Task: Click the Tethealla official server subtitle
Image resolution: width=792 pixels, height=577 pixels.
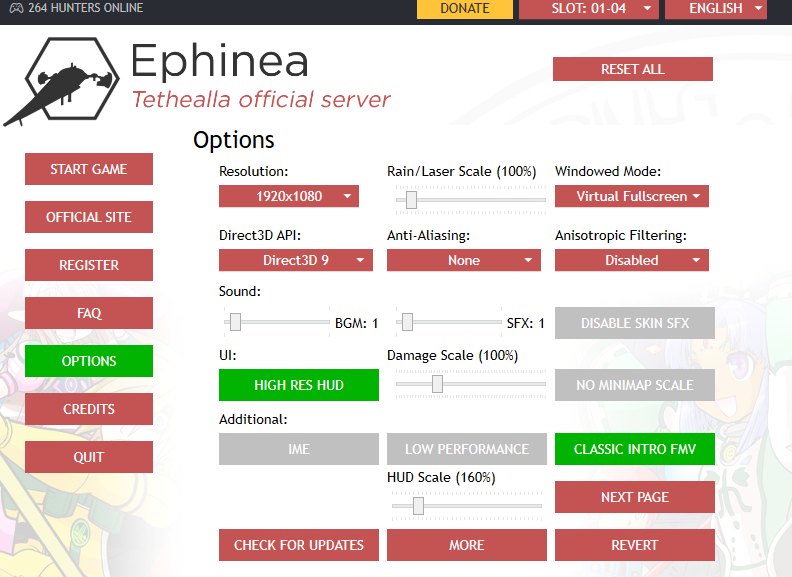Action: point(261,100)
